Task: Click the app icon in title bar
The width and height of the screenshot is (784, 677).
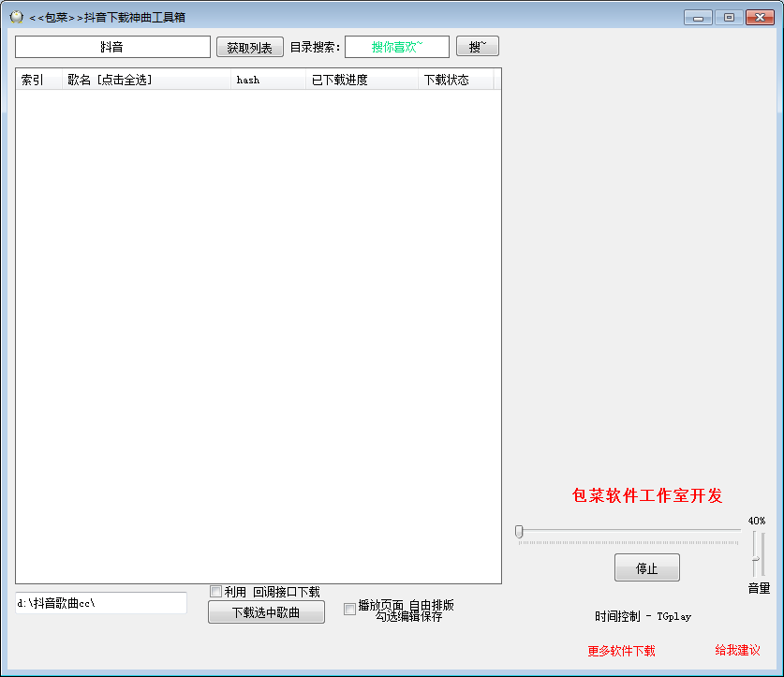Action: click(x=16, y=17)
